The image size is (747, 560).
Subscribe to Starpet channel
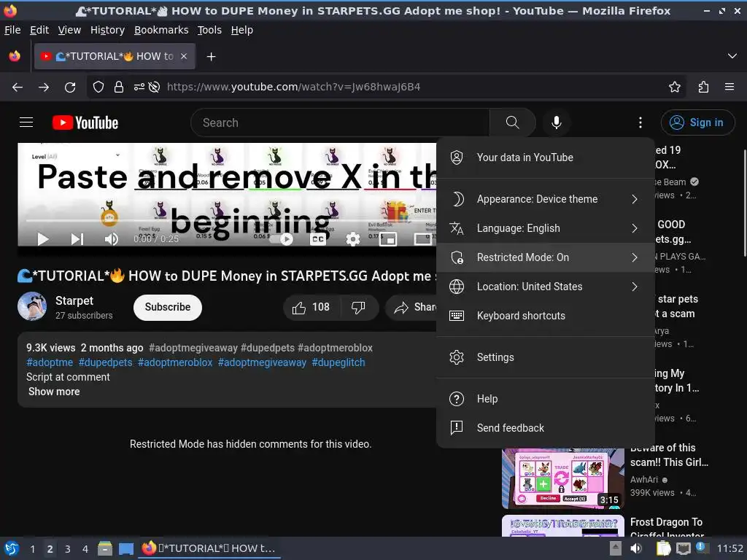[x=168, y=307]
